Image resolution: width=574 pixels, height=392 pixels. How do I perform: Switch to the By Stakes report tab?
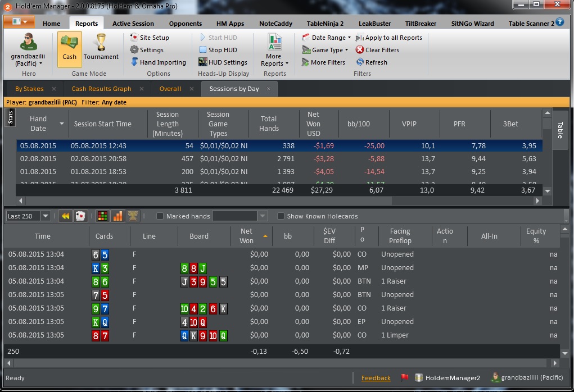(29, 89)
